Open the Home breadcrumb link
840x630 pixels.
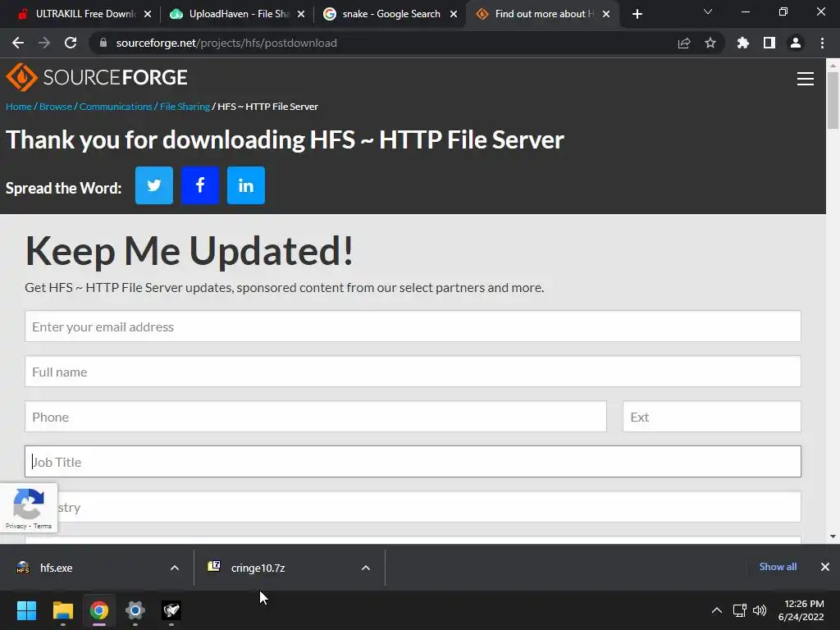tap(19, 106)
